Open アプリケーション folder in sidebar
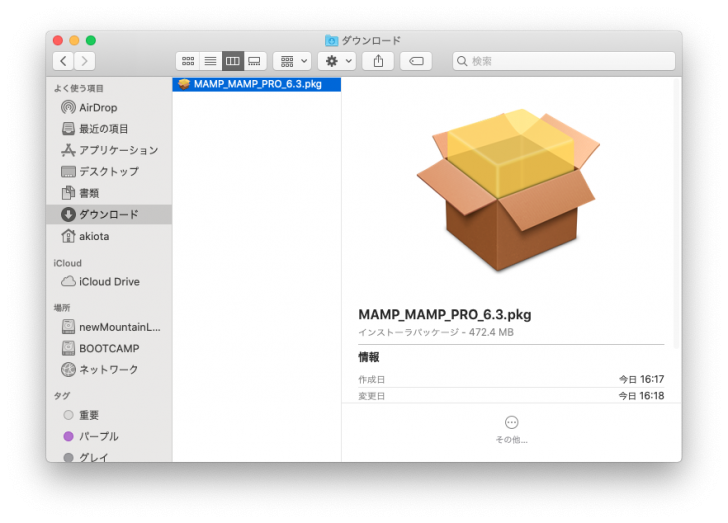 coord(118,150)
